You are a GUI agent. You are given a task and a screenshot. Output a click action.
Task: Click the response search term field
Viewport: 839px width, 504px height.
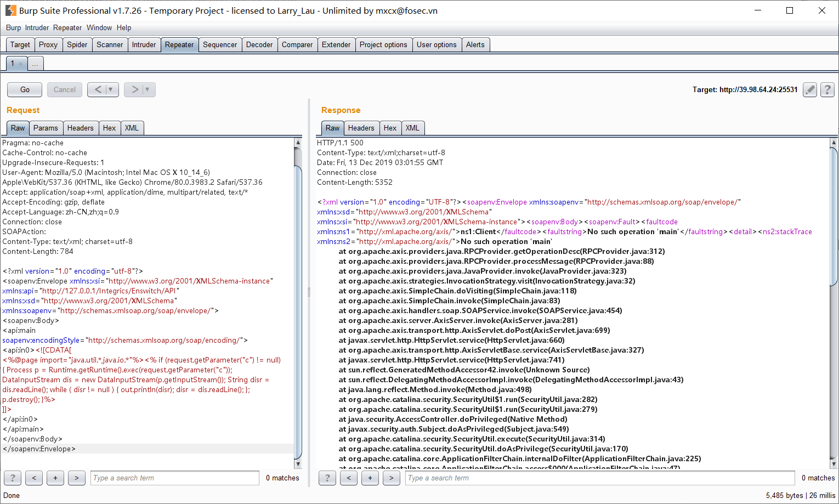(600, 478)
